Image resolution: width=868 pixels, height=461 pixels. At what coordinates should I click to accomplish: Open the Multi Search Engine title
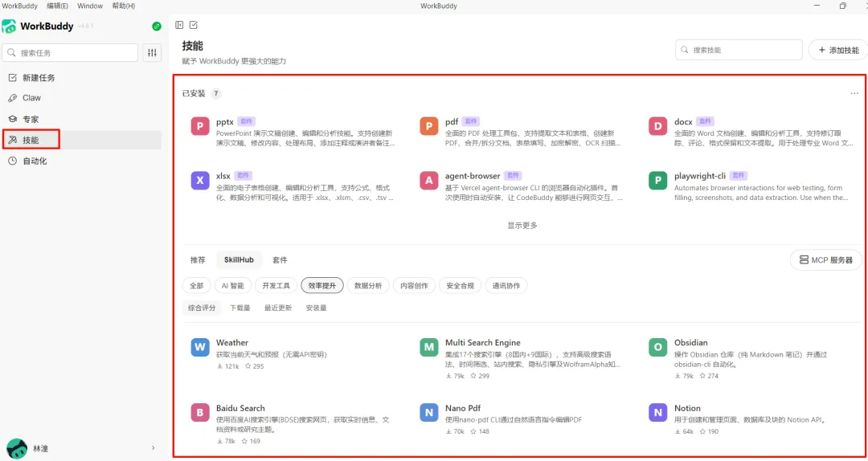tap(483, 343)
